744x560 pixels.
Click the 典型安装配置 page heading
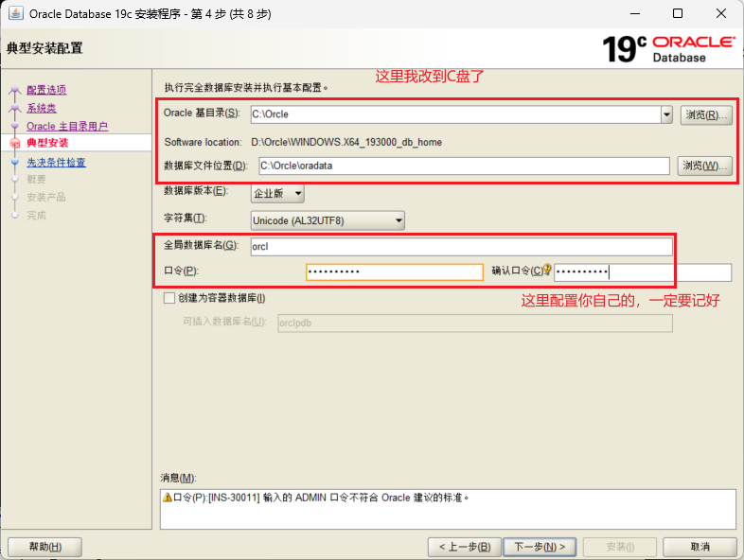tap(44, 48)
